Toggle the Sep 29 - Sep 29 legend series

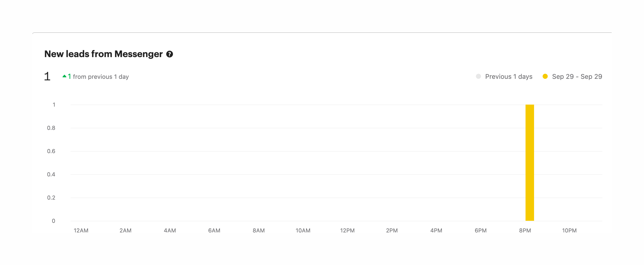pos(577,77)
